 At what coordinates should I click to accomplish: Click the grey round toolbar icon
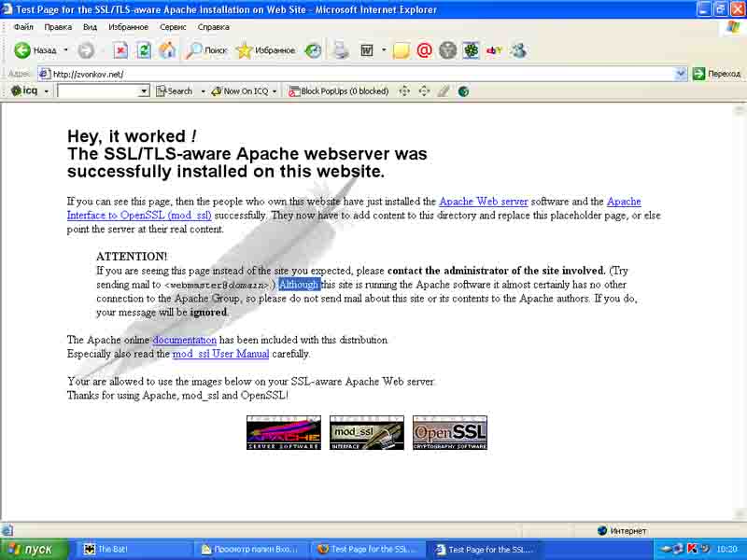447,50
